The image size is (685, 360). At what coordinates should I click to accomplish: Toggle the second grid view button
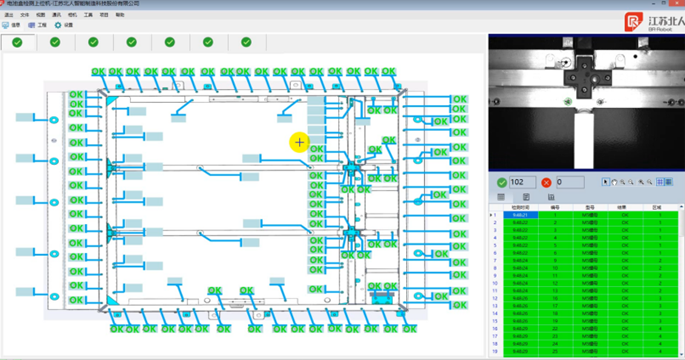coord(669,182)
